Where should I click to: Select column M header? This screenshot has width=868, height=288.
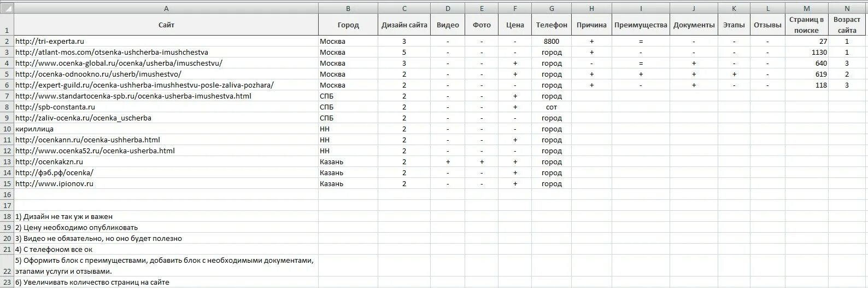(807, 8)
